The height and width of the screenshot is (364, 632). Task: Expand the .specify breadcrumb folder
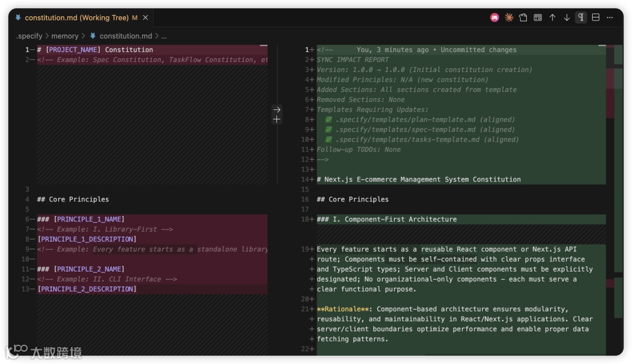pos(29,36)
